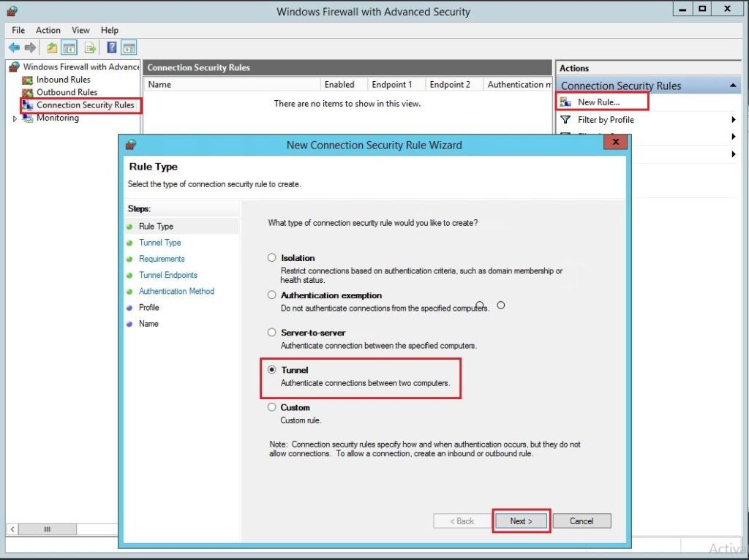
Task: Collapse Connection Security Rules actions section
Action: click(x=733, y=86)
